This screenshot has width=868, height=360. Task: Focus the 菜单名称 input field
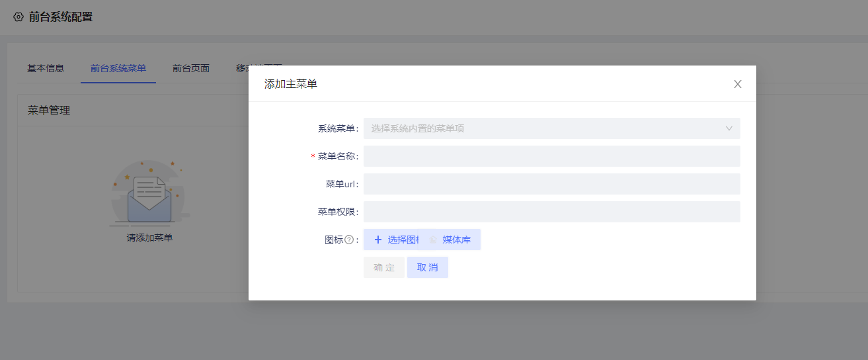click(551, 156)
